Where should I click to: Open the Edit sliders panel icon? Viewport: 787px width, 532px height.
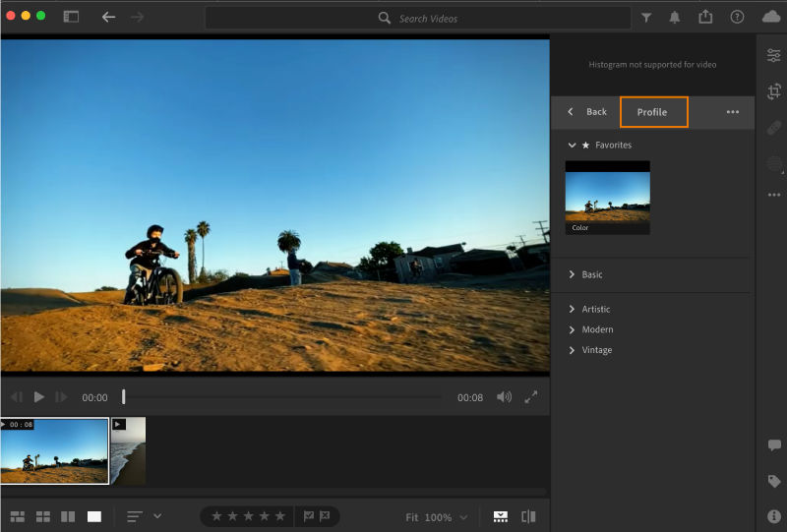point(774,55)
